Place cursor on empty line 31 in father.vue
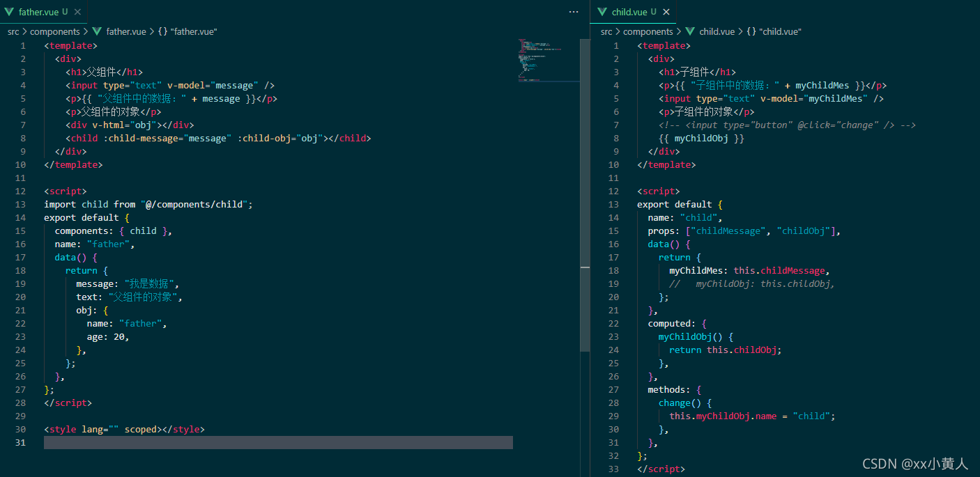The image size is (980, 477). (x=279, y=443)
